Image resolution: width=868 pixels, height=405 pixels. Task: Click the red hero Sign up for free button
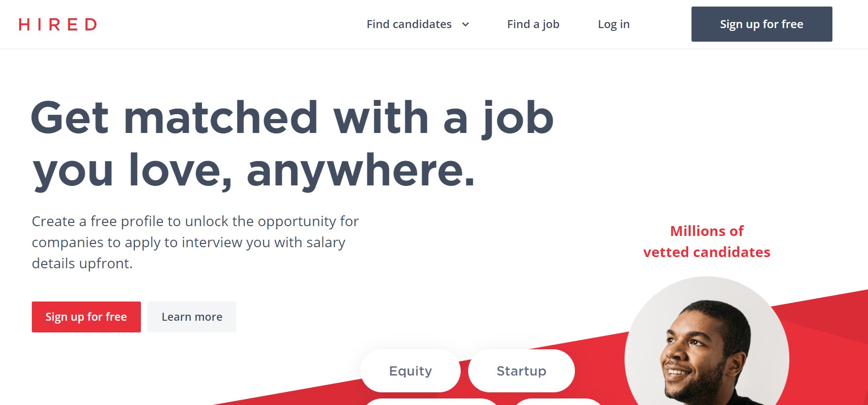(86, 317)
